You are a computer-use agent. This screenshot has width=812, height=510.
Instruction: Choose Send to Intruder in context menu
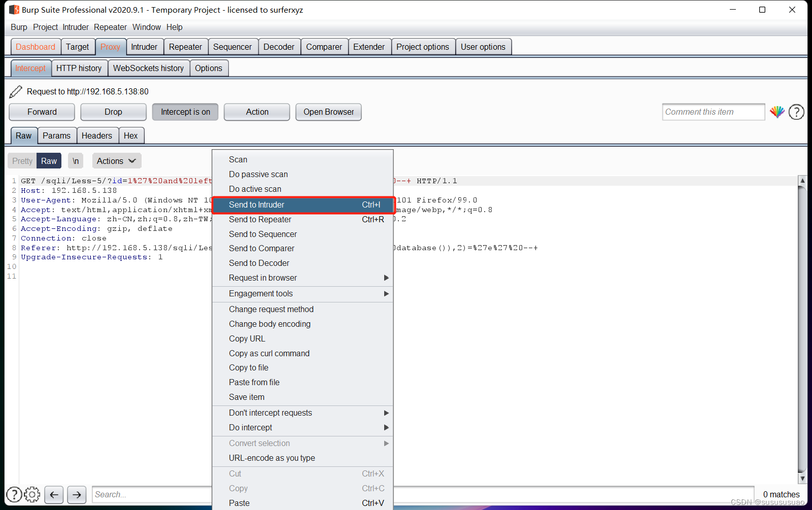click(x=302, y=205)
